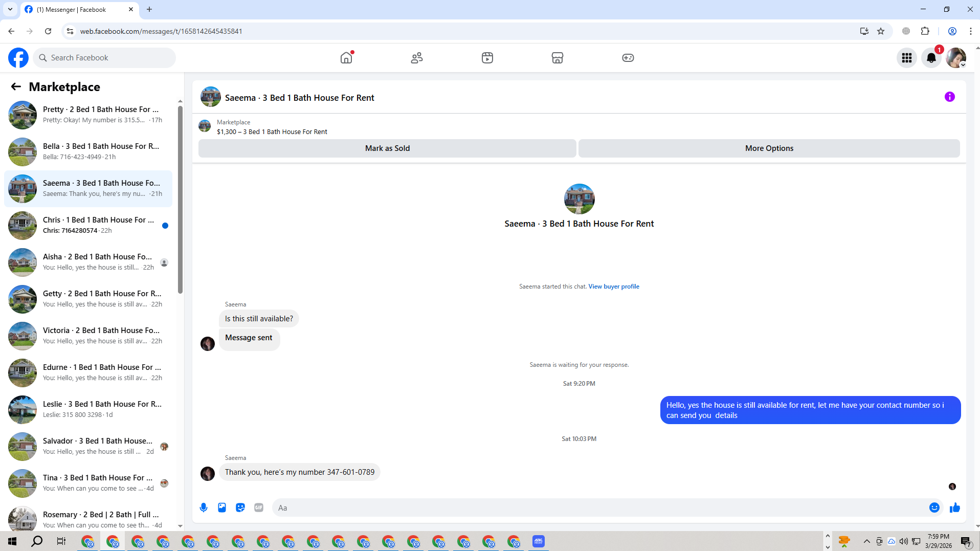Viewport: 980px width, 551px height.
Task: Click the address bar URL
Action: (x=161, y=31)
